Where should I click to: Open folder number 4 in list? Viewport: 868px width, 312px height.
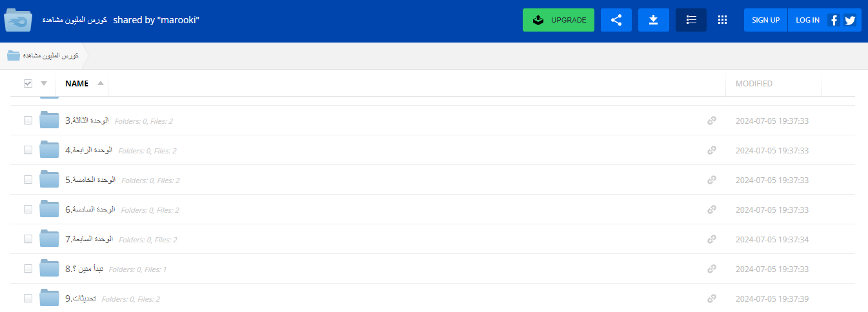[x=89, y=150]
